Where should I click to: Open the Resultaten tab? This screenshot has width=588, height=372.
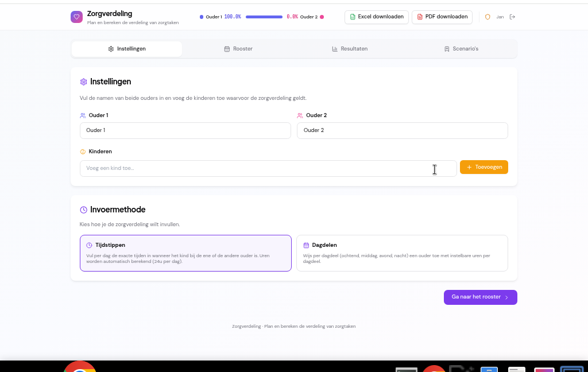pyautogui.click(x=350, y=49)
